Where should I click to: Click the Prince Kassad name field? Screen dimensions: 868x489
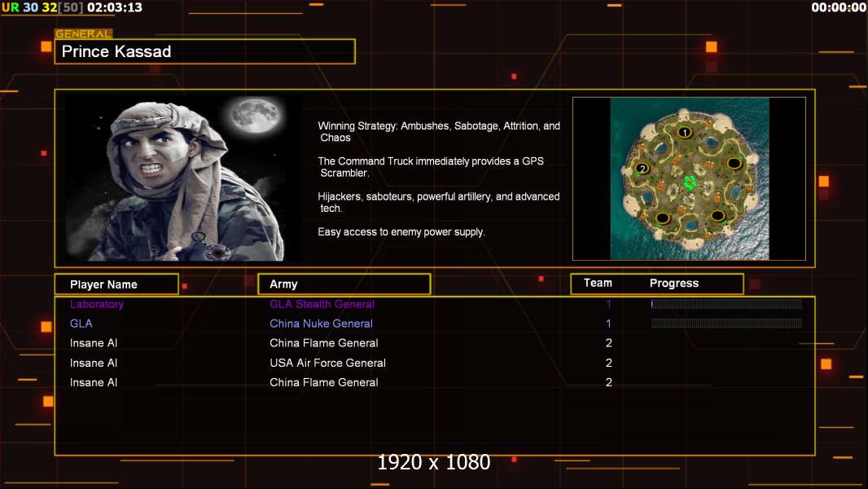(205, 51)
